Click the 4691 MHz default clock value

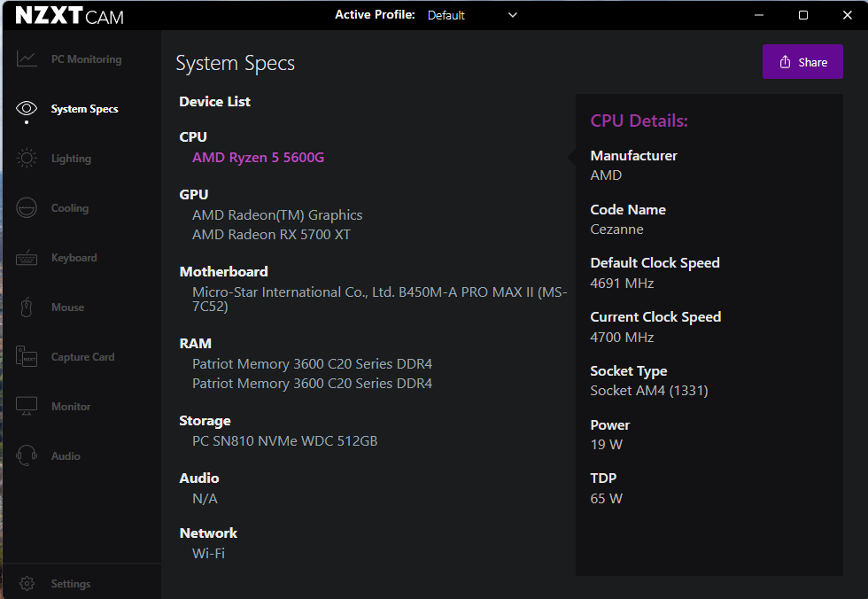point(622,284)
